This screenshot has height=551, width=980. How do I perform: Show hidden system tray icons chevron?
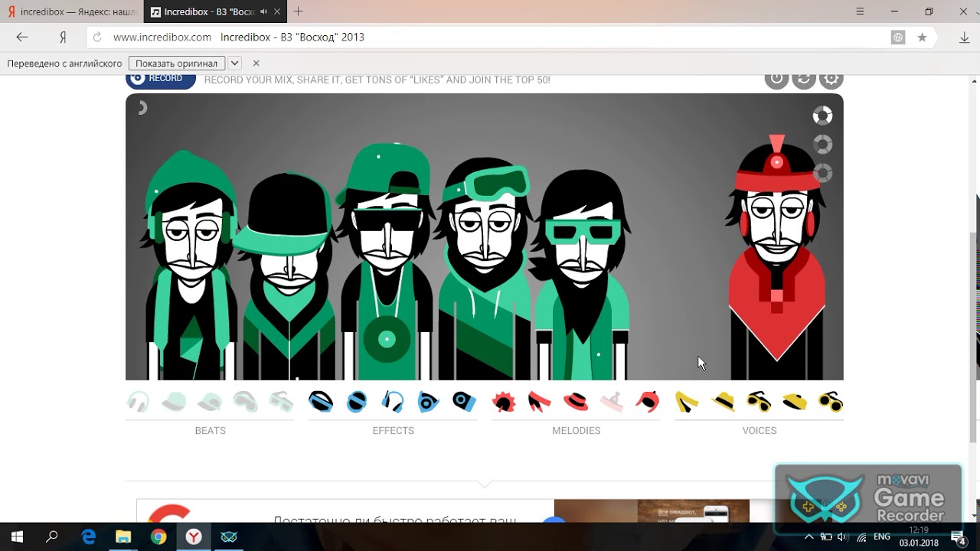[x=808, y=537]
